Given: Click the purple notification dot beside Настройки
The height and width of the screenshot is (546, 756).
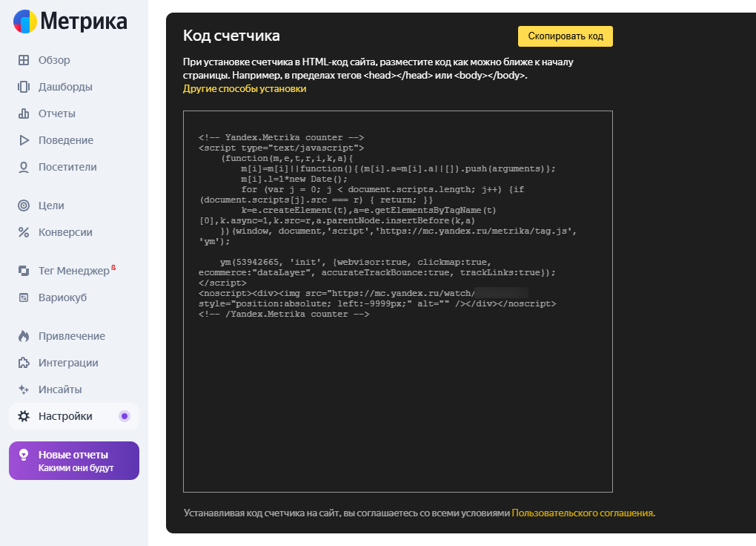Looking at the screenshot, I should pos(125,416).
